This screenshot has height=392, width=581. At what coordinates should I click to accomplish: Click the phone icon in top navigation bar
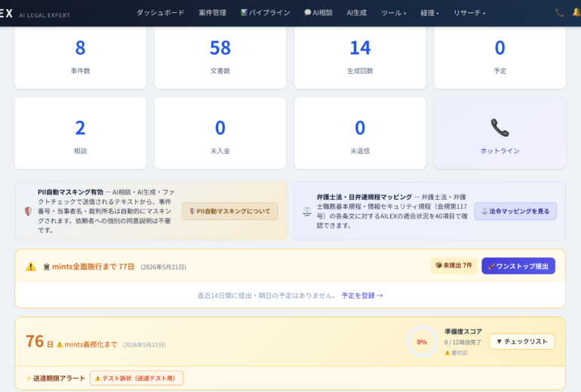(559, 13)
